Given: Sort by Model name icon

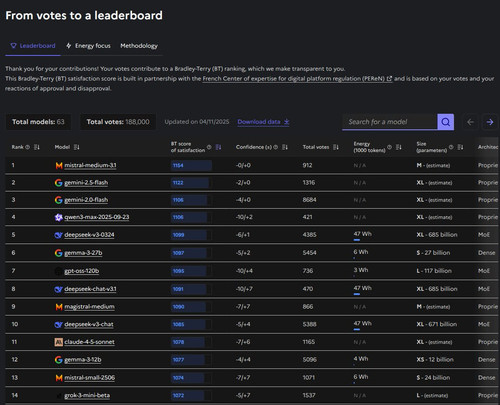Looking at the screenshot, I should (x=77, y=147).
